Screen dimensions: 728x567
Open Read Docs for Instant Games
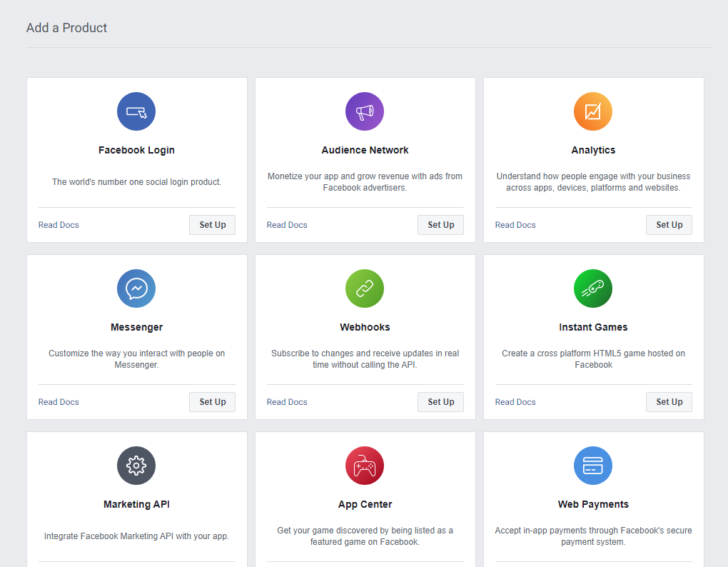click(x=515, y=402)
